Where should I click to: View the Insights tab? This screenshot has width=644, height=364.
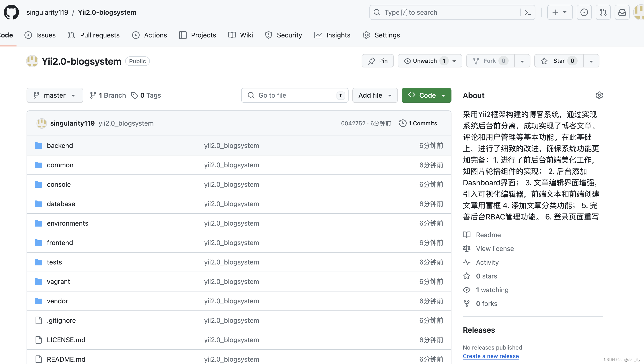(332, 35)
